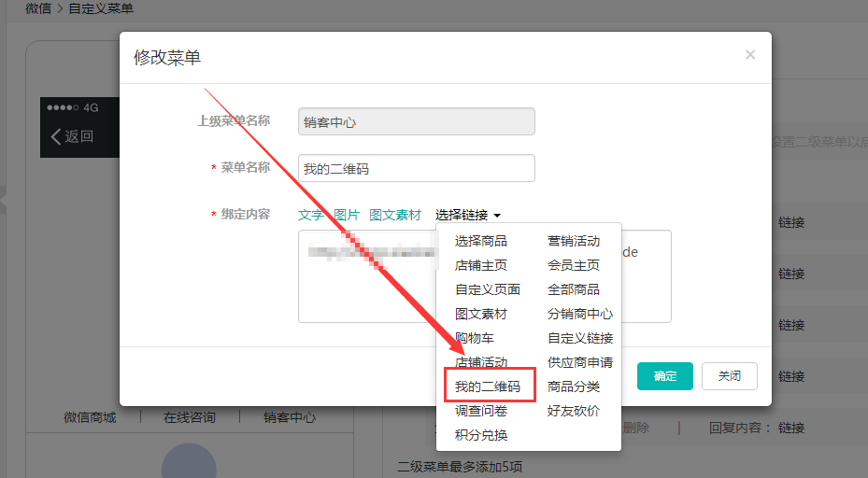Switch binding content to 图文素材
868x478 pixels.
[395, 215]
